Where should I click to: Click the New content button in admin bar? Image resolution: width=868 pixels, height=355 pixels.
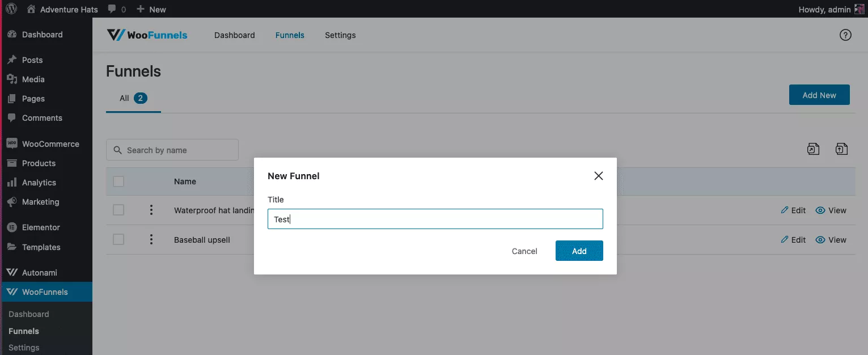pyautogui.click(x=151, y=9)
